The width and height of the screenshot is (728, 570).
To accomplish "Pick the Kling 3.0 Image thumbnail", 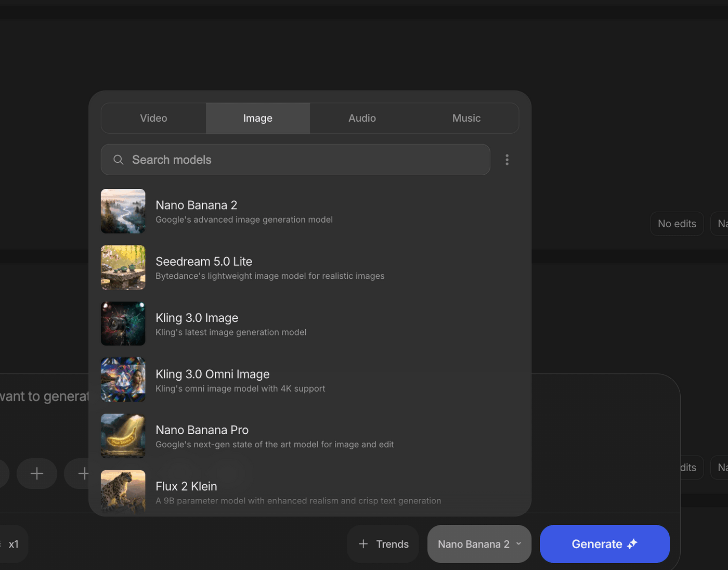I will click(x=123, y=323).
